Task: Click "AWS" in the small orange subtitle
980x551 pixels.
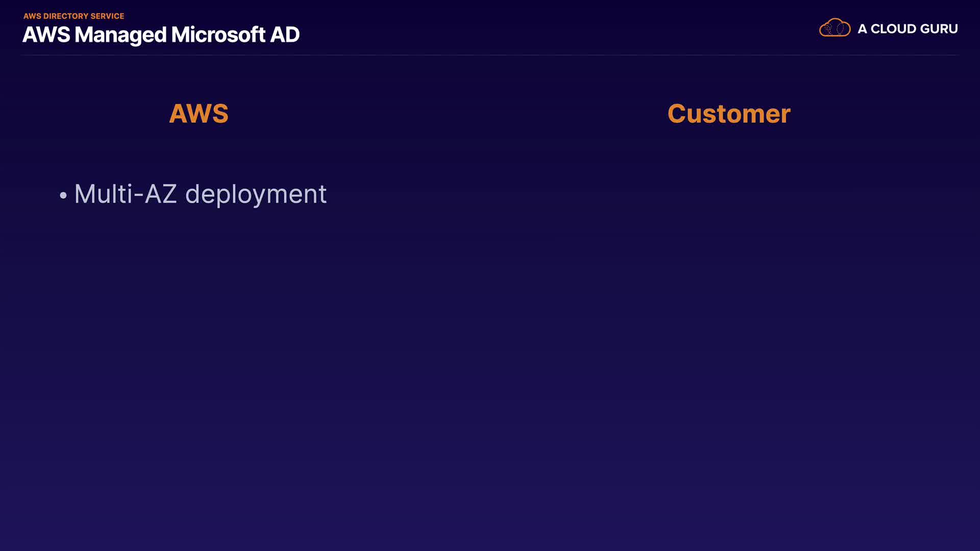Action: pos(32,16)
